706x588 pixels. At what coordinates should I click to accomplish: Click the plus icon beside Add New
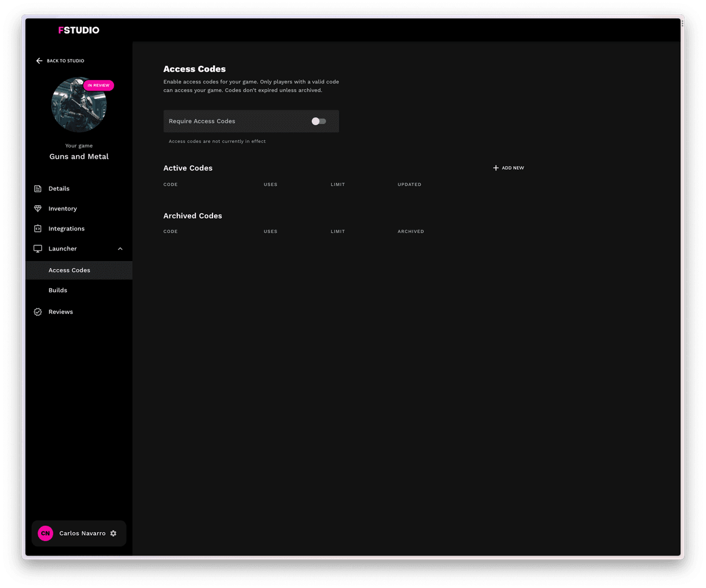(x=496, y=168)
